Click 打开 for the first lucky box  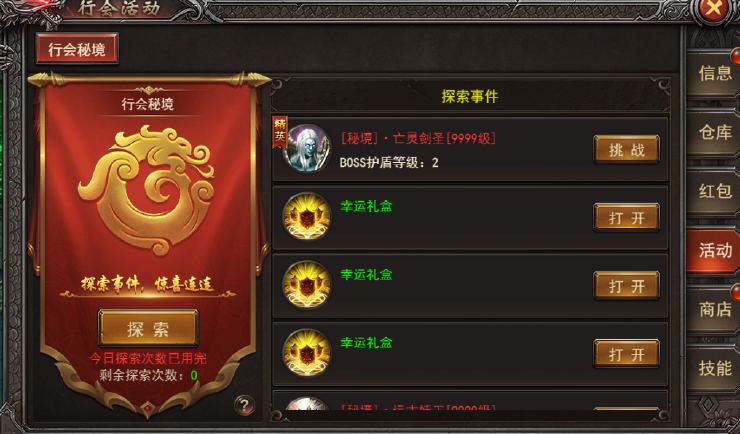pos(626,217)
